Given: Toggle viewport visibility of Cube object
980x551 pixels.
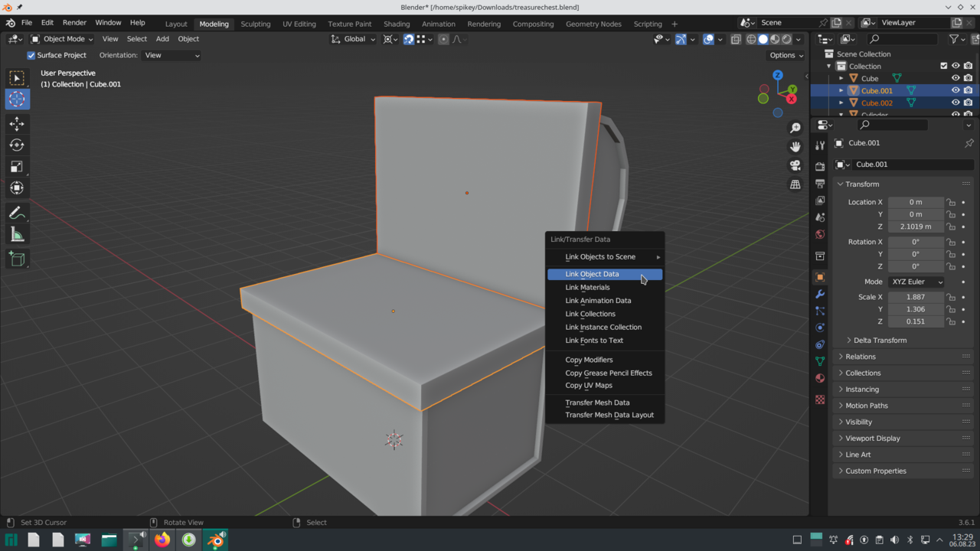Looking at the screenshot, I should tap(955, 78).
